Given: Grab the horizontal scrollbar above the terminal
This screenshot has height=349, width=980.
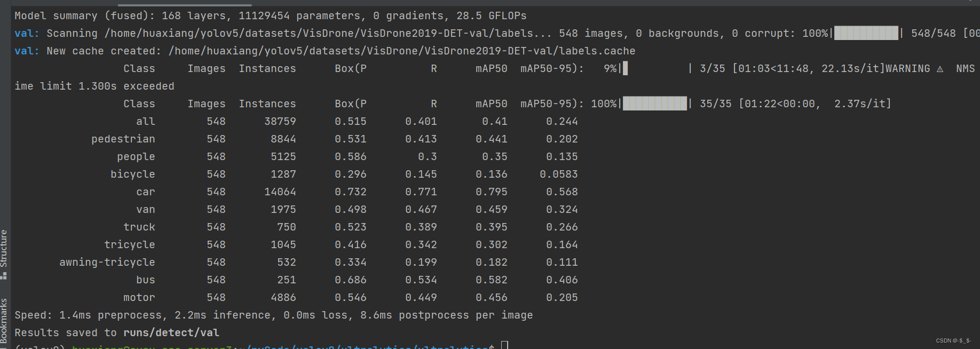Looking at the screenshot, I should click(x=184, y=5).
